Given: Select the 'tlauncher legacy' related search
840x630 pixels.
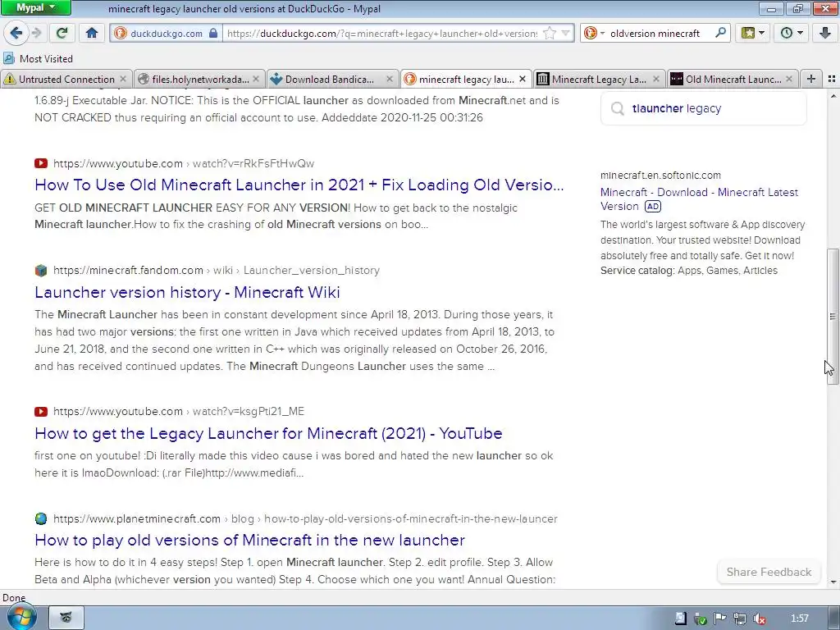Looking at the screenshot, I should tap(703, 109).
